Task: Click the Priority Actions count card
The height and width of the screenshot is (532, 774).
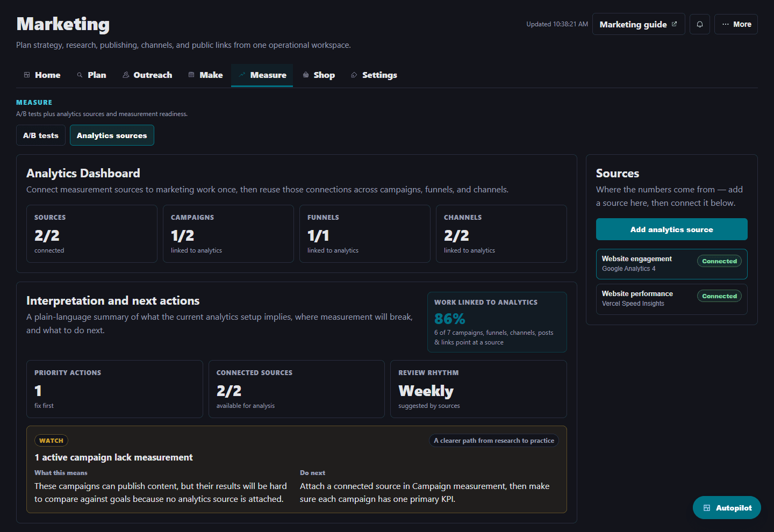Action: [x=114, y=389]
